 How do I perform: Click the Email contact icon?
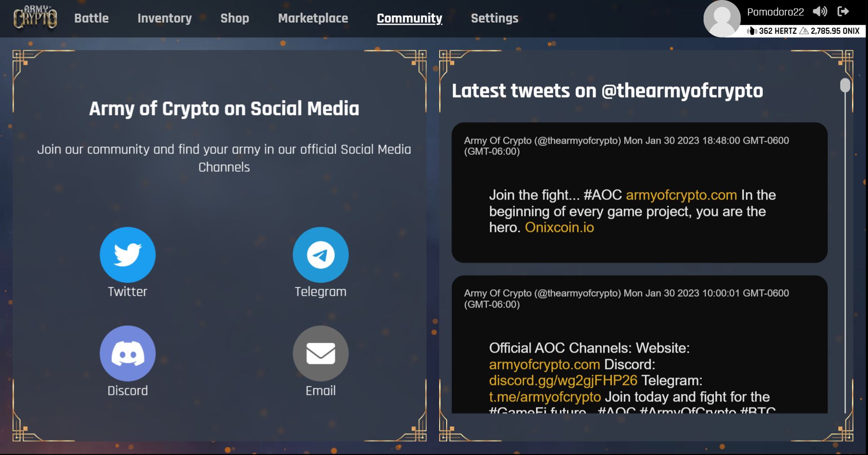(320, 354)
